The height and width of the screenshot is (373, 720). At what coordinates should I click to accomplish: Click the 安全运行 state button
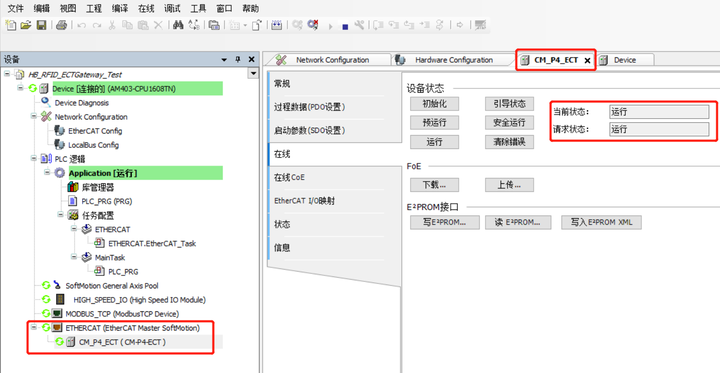[x=509, y=123]
